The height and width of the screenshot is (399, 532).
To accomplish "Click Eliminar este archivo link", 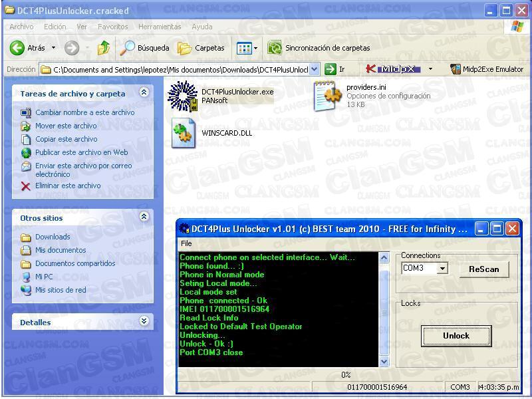I will click(68, 186).
